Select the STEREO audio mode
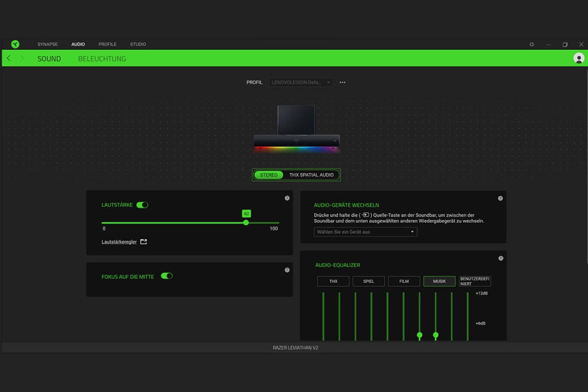588x392 pixels. 269,175
